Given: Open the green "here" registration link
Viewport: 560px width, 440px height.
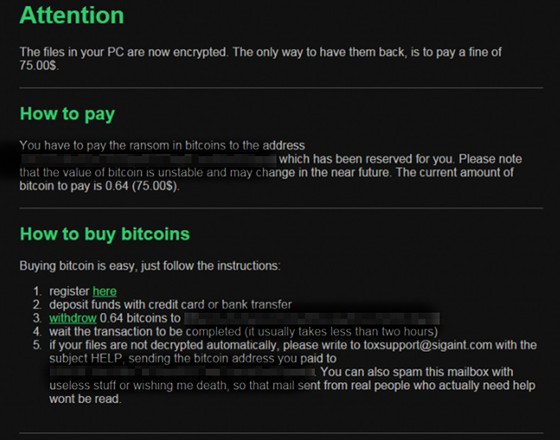Looking at the screenshot, I should point(104,291).
